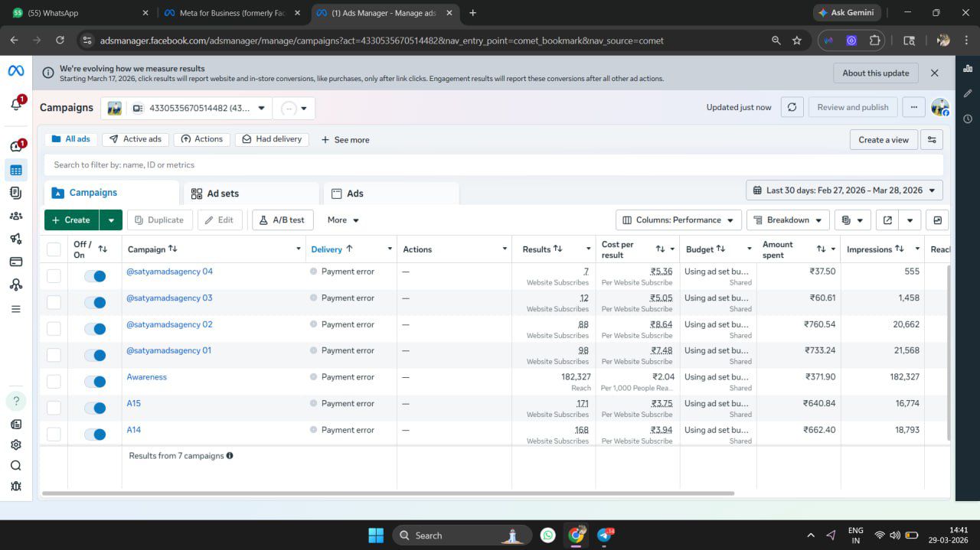Click the Help question mark icon

point(16,401)
